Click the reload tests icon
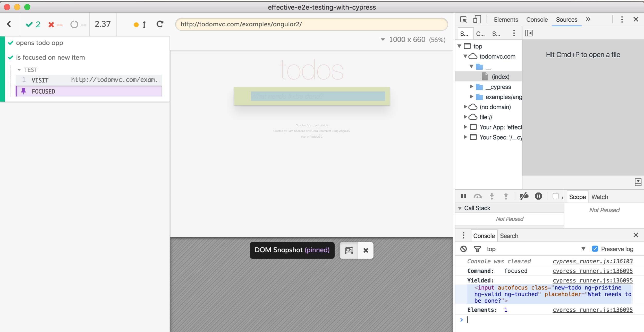 click(x=160, y=24)
